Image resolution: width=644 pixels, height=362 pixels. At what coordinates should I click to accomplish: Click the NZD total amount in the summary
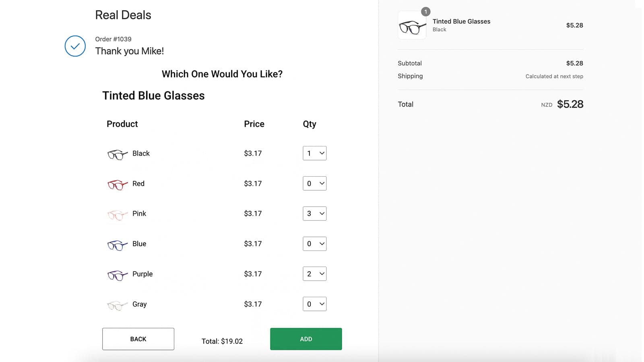coord(570,104)
